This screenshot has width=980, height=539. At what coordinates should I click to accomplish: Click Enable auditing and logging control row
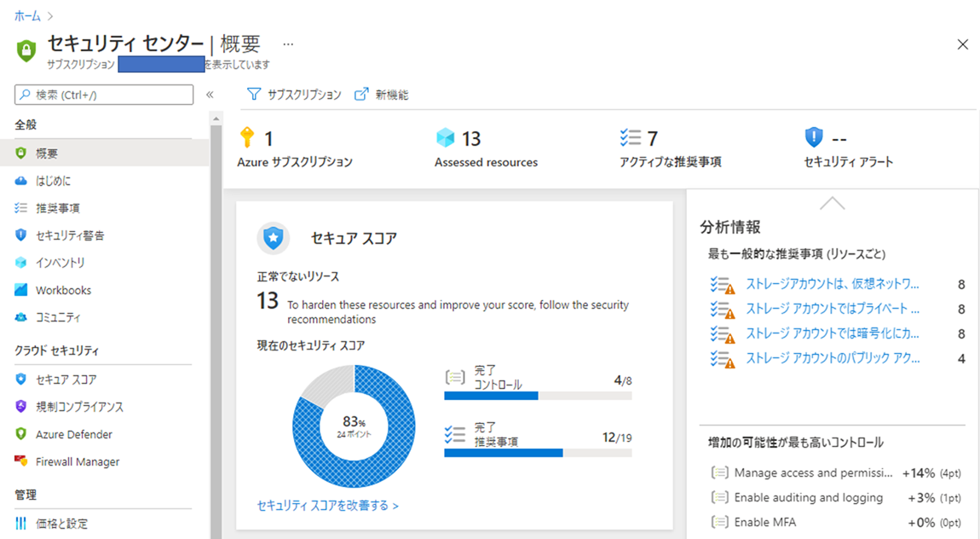836,498
